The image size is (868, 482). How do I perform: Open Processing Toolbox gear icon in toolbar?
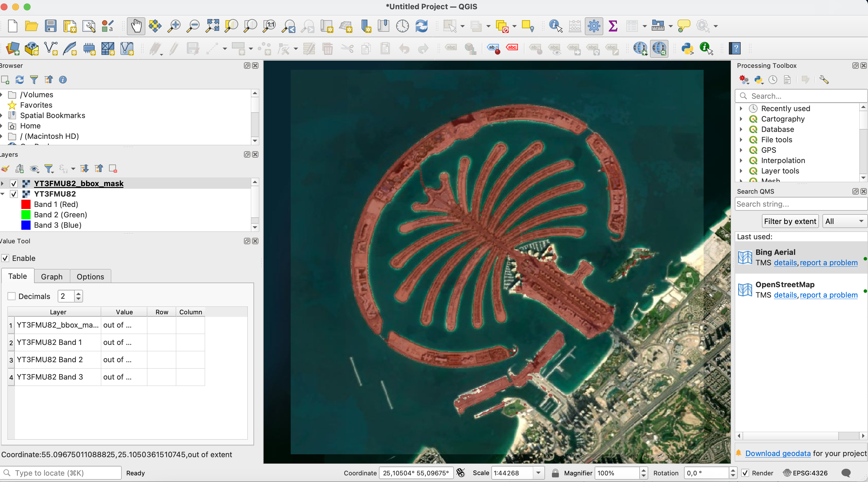point(594,26)
